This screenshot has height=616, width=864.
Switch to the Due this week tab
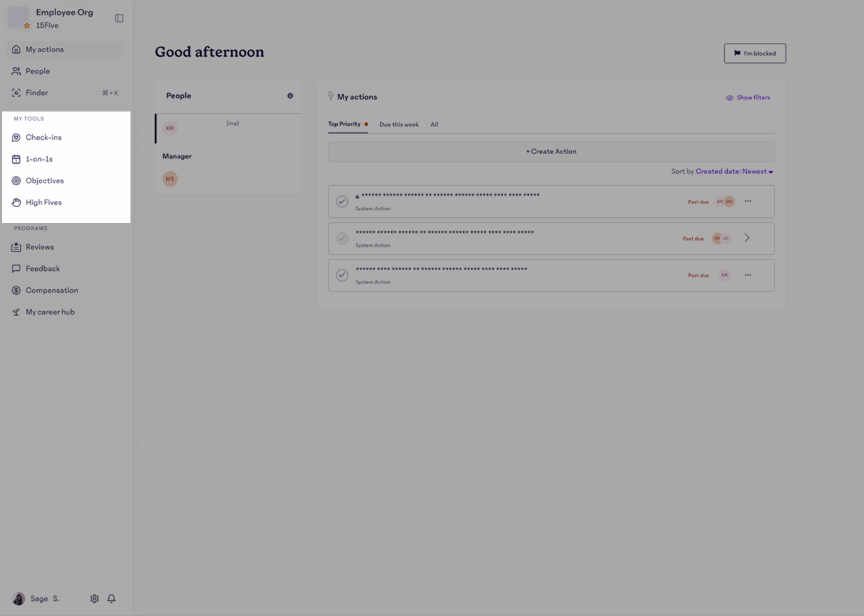tap(398, 124)
